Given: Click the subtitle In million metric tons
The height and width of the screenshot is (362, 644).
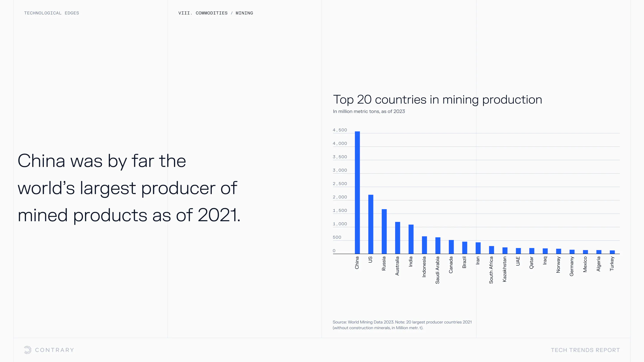Looking at the screenshot, I should (369, 112).
